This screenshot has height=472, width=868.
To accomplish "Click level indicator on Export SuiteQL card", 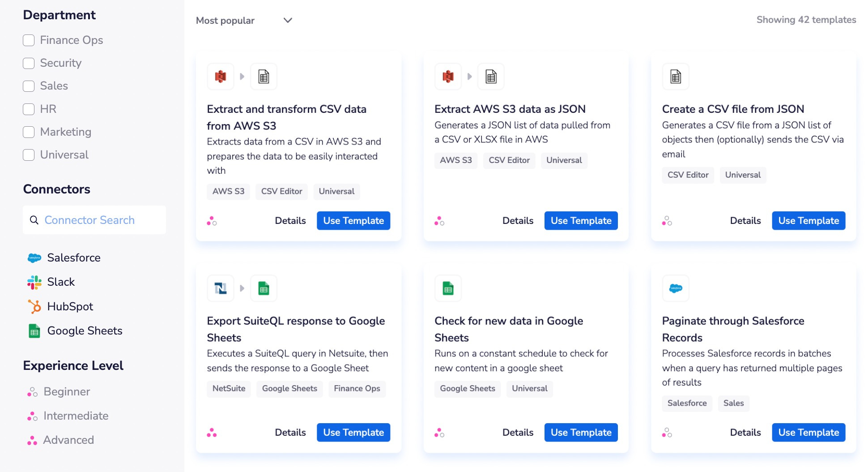I will pos(212,433).
